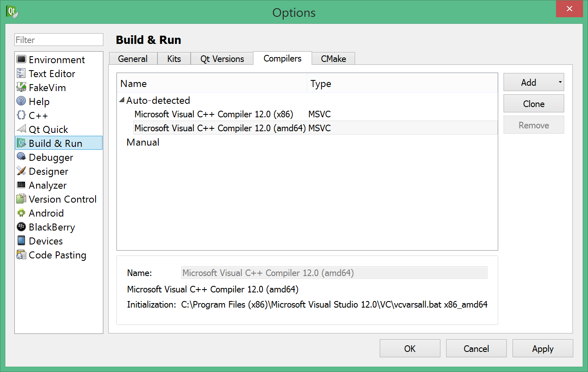588x372 pixels.
Task: Select the C++ options category
Action: (38, 116)
